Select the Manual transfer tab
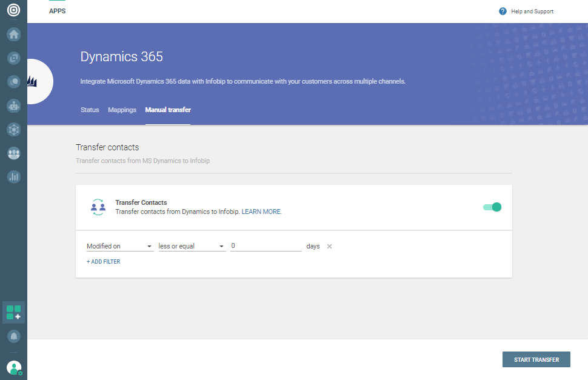 tap(168, 110)
